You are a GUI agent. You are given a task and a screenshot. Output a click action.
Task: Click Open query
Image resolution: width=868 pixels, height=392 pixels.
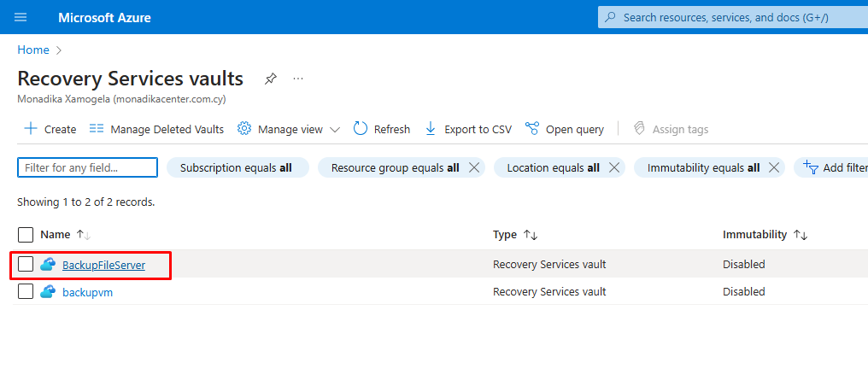(x=564, y=129)
